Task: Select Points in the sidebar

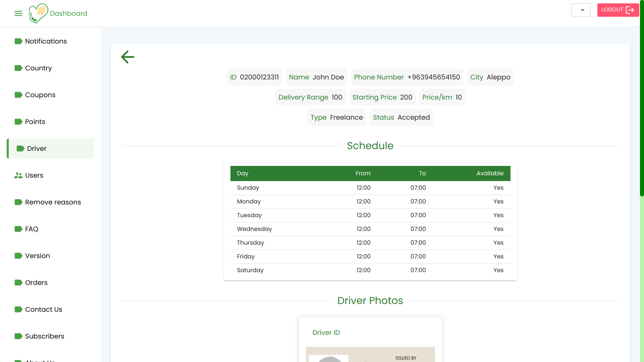Action: pyautogui.click(x=50, y=122)
